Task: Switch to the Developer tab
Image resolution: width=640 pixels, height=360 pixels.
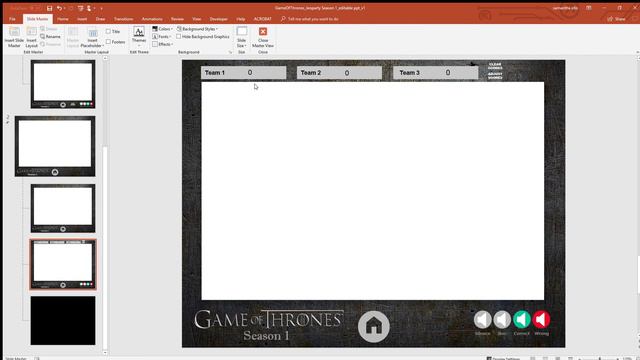Action: [x=219, y=19]
